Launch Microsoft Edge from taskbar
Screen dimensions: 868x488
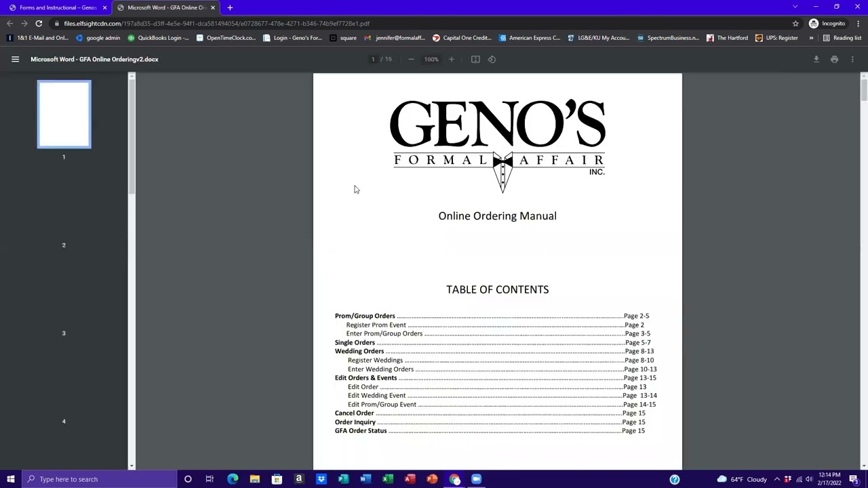(x=233, y=479)
